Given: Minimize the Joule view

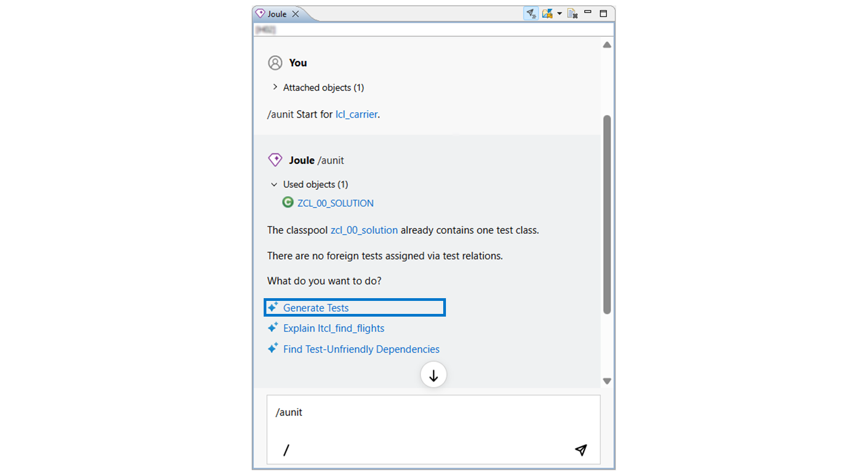Looking at the screenshot, I should (x=588, y=12).
